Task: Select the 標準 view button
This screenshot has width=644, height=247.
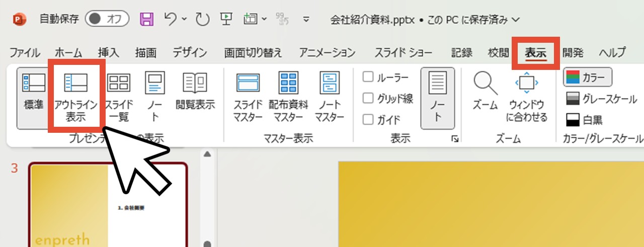Action: coord(34,99)
